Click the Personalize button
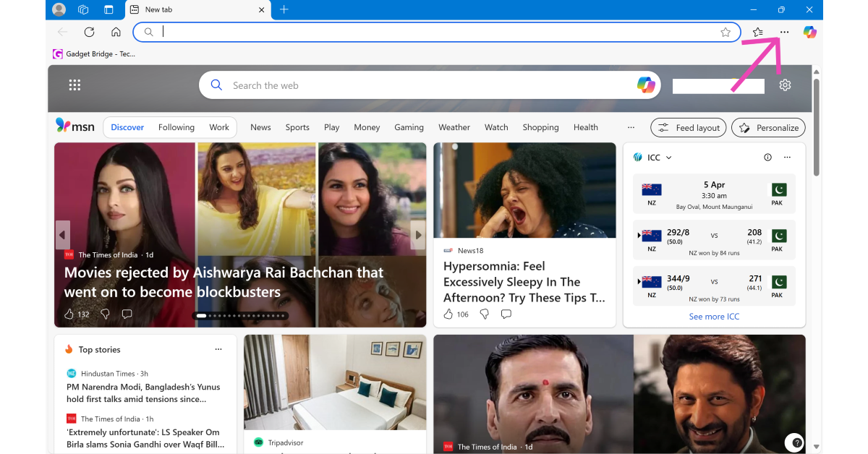The width and height of the screenshot is (868, 454). (768, 127)
